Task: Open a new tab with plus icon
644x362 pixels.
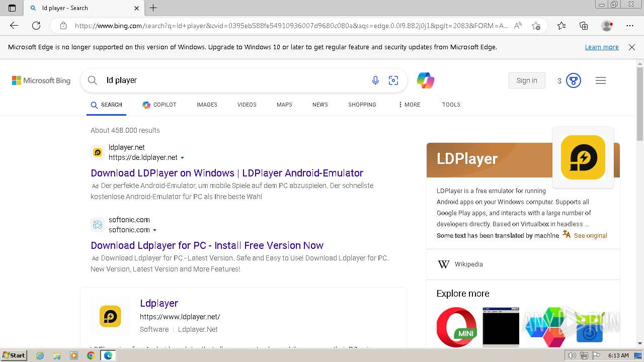Action: (x=153, y=8)
